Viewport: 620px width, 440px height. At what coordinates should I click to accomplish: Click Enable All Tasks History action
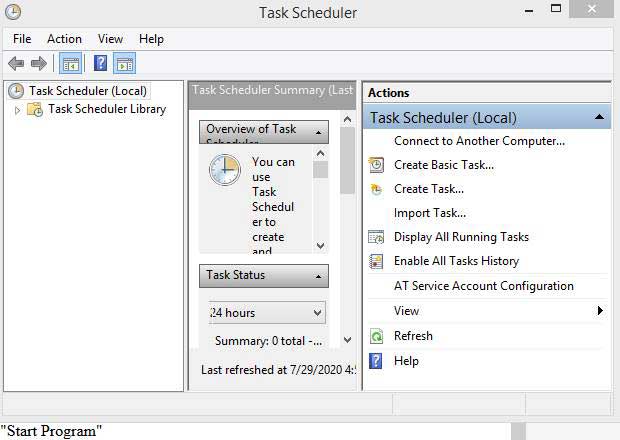(456, 261)
